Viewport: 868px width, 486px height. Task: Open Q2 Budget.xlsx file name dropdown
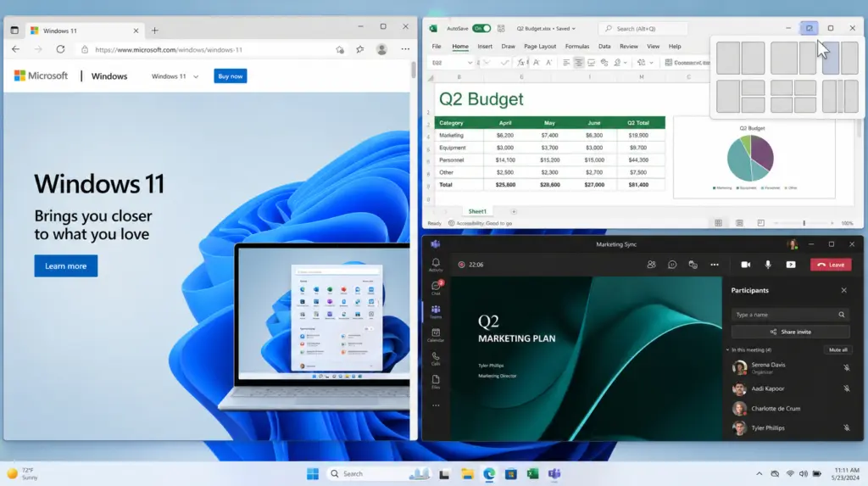[x=574, y=28]
